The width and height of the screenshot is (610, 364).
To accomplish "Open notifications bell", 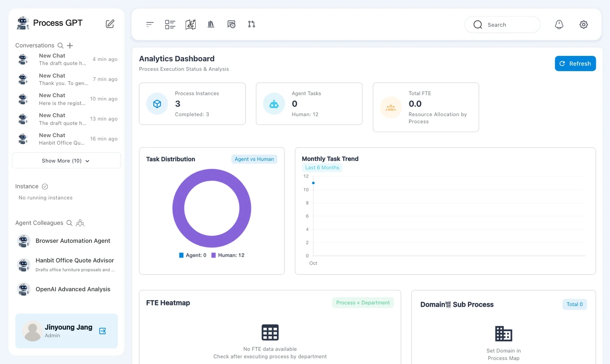I will [559, 24].
